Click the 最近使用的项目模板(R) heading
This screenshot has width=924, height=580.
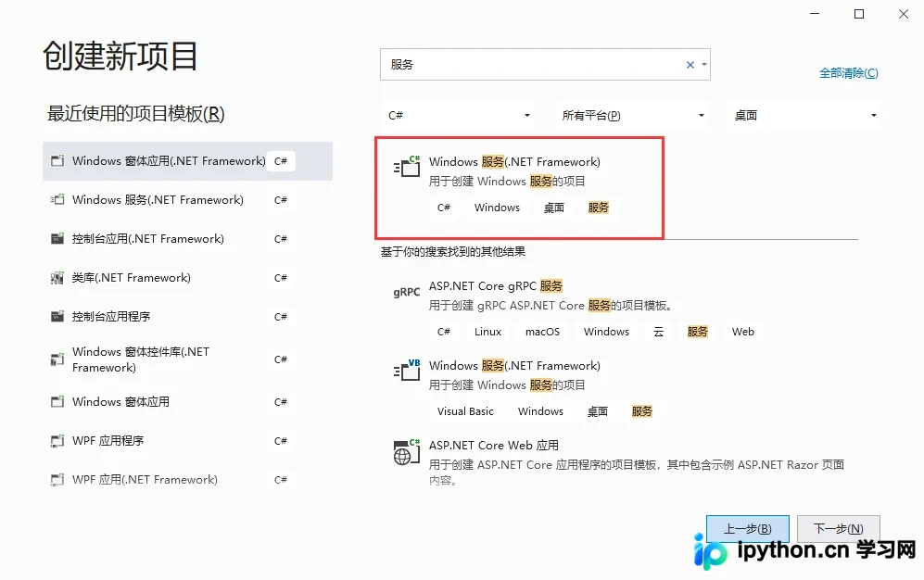click(135, 114)
